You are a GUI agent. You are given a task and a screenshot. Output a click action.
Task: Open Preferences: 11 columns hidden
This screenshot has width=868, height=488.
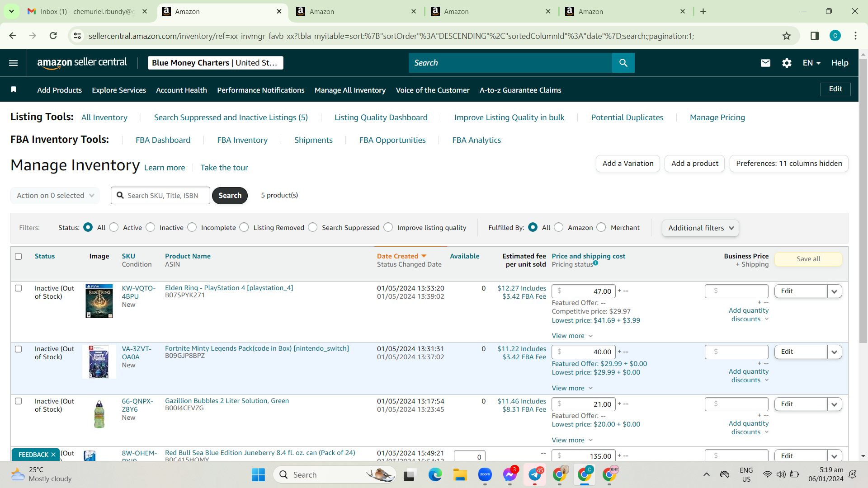pos(789,164)
